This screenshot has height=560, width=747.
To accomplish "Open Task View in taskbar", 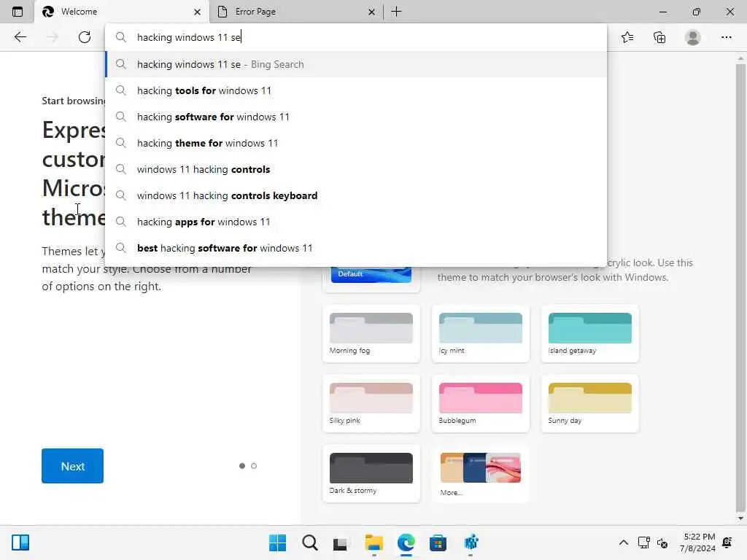I will (x=340, y=542).
